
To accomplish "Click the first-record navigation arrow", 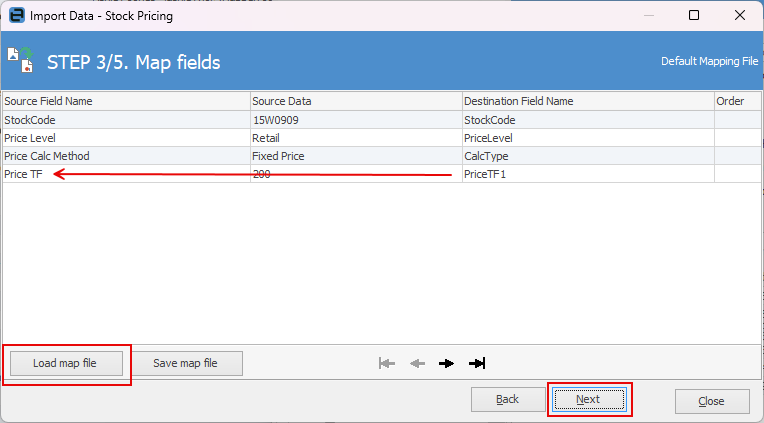I will click(387, 363).
